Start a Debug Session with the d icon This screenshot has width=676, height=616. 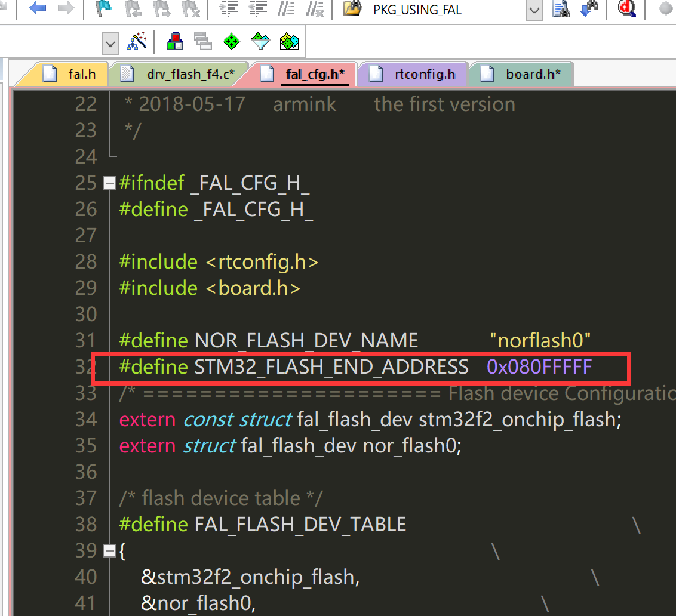(x=625, y=10)
